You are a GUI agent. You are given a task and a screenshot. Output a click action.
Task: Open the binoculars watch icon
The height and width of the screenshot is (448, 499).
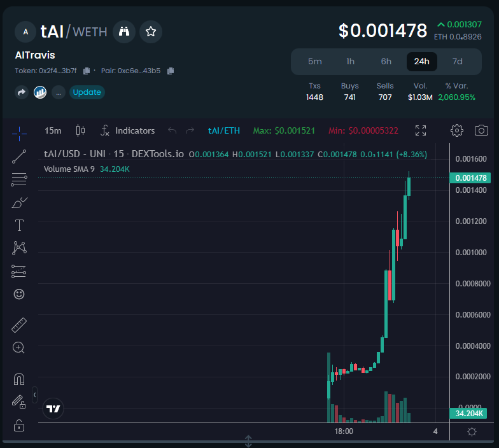[x=124, y=32]
